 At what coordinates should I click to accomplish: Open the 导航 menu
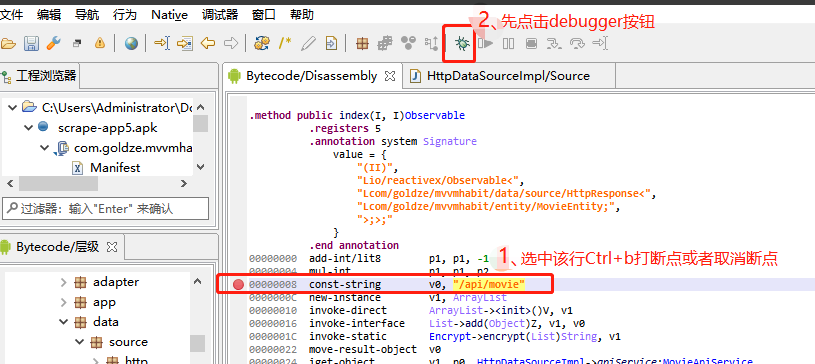click(x=87, y=15)
